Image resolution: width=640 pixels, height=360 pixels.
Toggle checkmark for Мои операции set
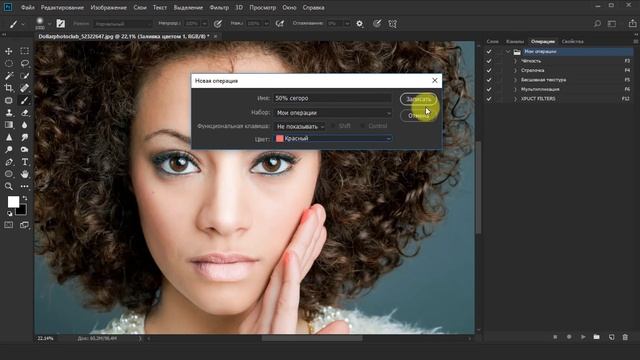[x=489, y=51]
